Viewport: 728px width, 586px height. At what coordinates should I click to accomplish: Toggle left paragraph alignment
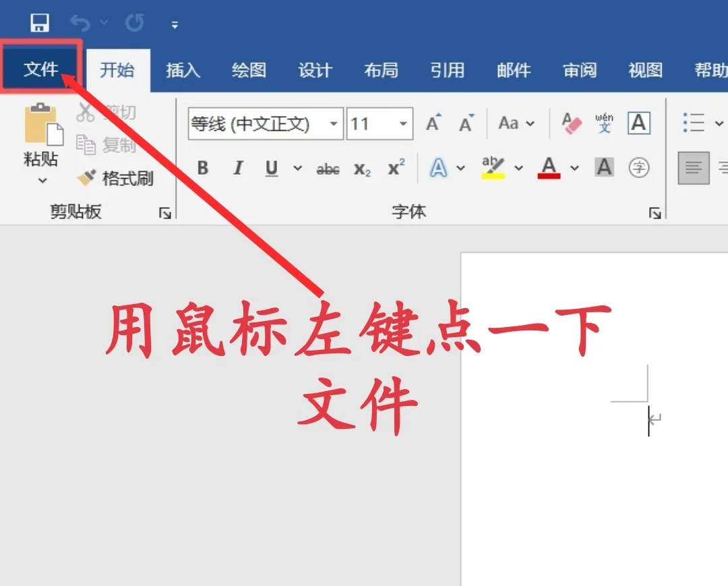[692, 169]
